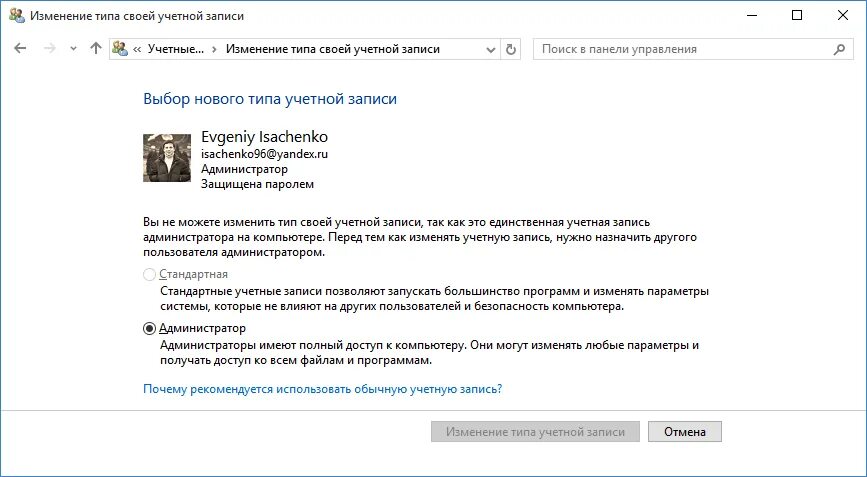Click the Отмена button
867x477 pixels.
point(685,432)
